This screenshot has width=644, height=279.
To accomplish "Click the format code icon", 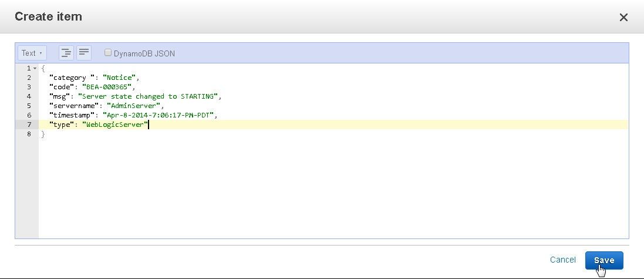I will point(66,53).
